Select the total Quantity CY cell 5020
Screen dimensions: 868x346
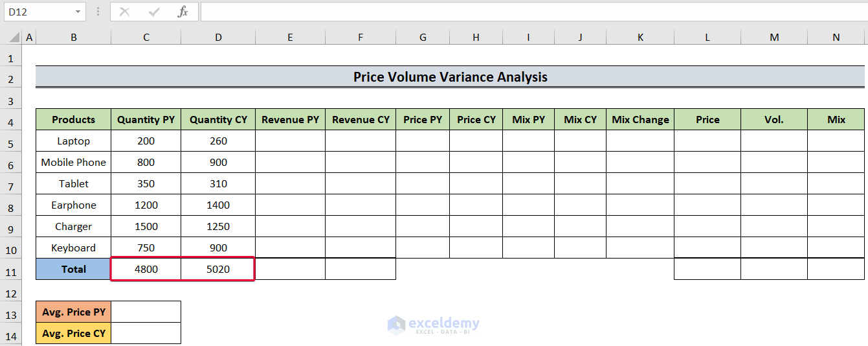[x=218, y=270]
